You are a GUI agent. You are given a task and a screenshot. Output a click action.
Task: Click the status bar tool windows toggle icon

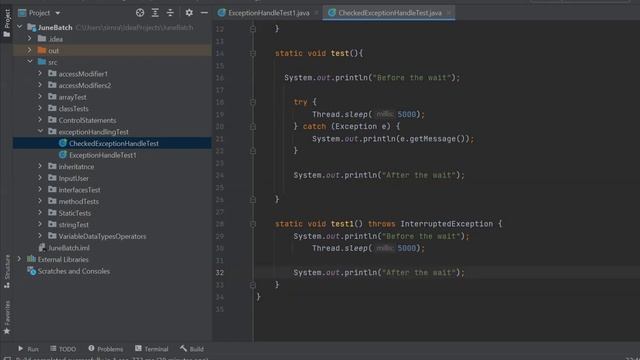[x=7, y=358]
